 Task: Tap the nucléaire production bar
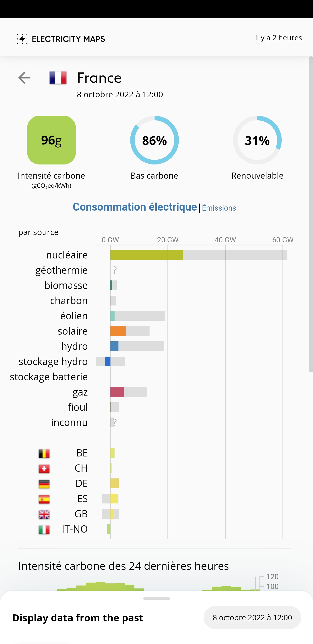[147, 255]
